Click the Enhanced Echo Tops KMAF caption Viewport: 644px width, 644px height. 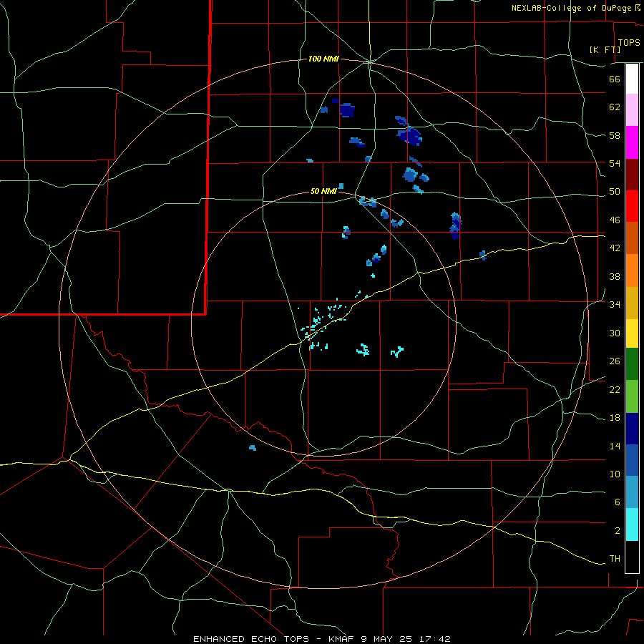(x=322, y=639)
